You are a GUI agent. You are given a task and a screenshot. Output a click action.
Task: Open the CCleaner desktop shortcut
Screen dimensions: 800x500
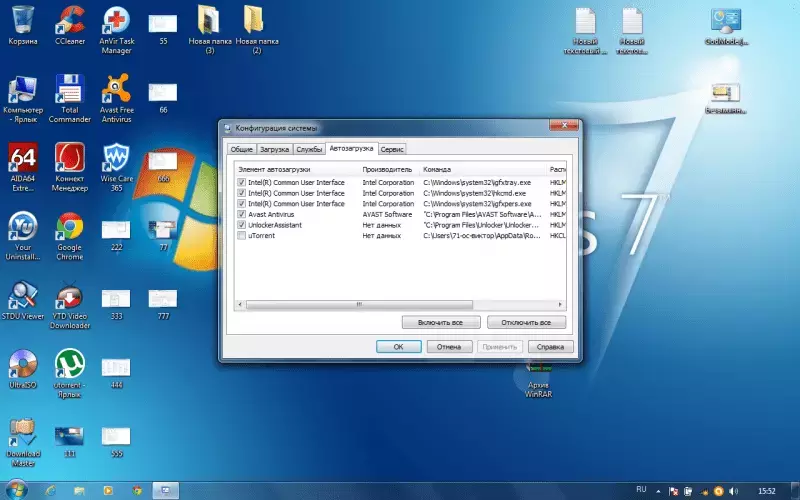70,26
